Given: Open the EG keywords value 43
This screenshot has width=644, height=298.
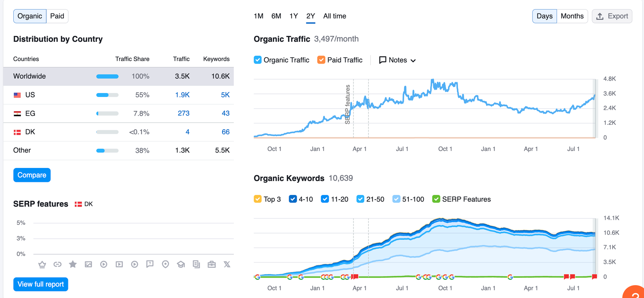Looking at the screenshot, I should pos(226,114).
